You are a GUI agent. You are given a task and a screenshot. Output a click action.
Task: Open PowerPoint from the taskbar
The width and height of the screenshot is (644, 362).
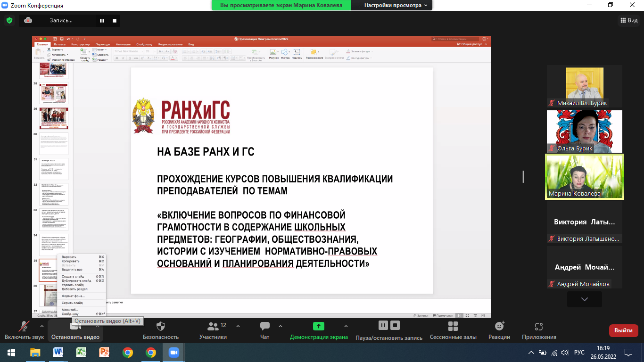104,352
